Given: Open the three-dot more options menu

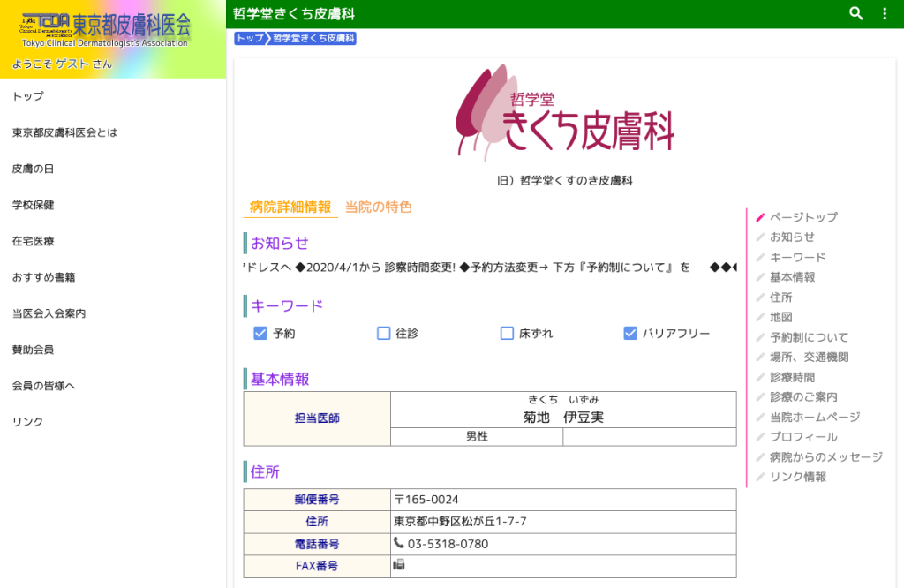Looking at the screenshot, I should tap(885, 13).
